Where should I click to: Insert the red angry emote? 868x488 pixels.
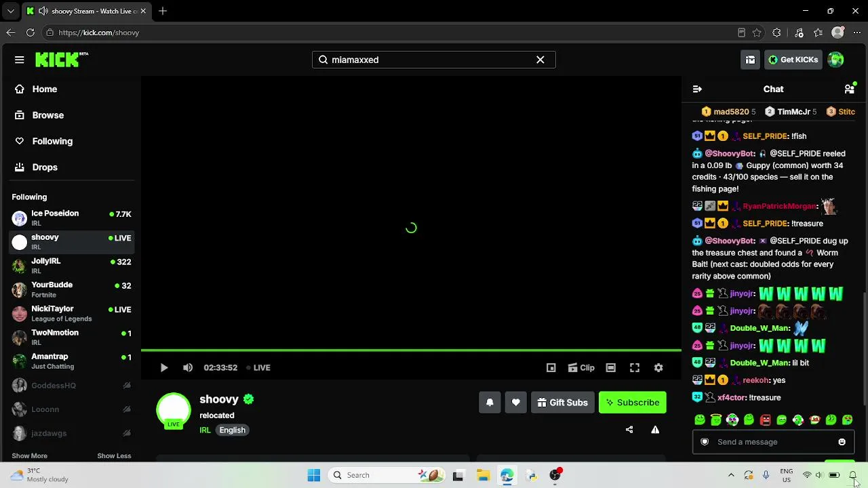pyautogui.click(x=766, y=420)
